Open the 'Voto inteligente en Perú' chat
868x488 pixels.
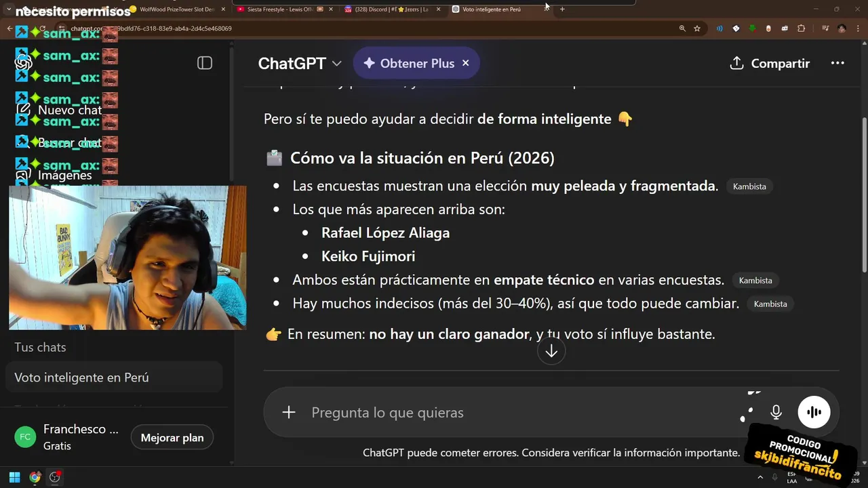114,378
